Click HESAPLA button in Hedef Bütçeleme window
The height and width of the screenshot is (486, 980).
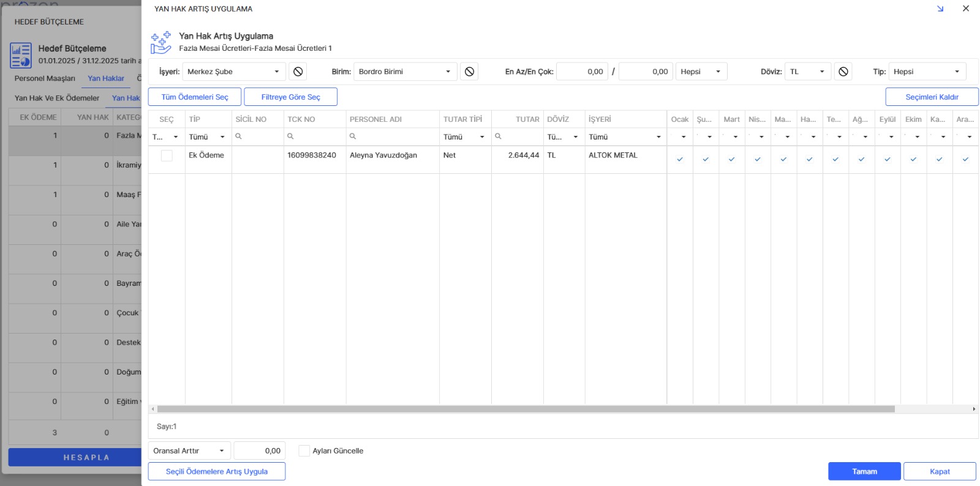[75, 457]
